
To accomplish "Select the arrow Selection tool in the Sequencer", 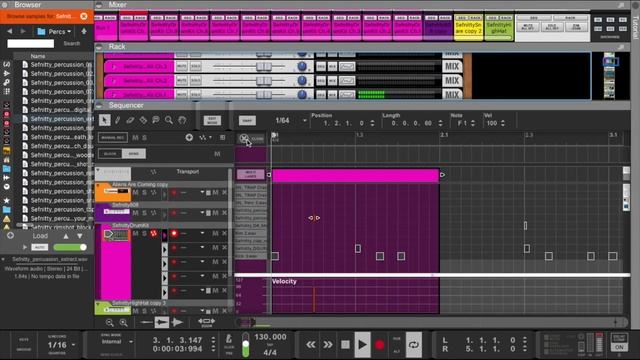I will 104,120.
